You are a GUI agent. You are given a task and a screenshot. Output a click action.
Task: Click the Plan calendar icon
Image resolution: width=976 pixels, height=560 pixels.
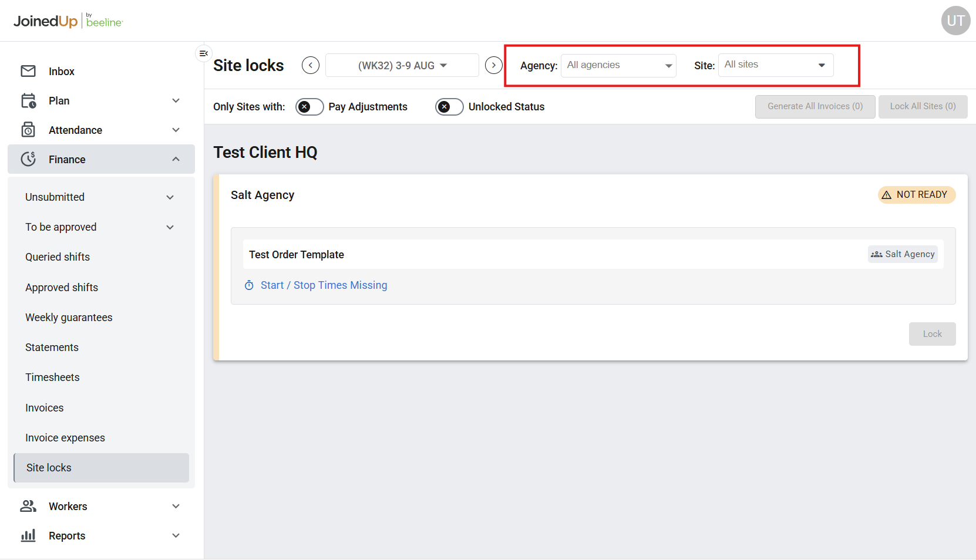[x=28, y=101]
